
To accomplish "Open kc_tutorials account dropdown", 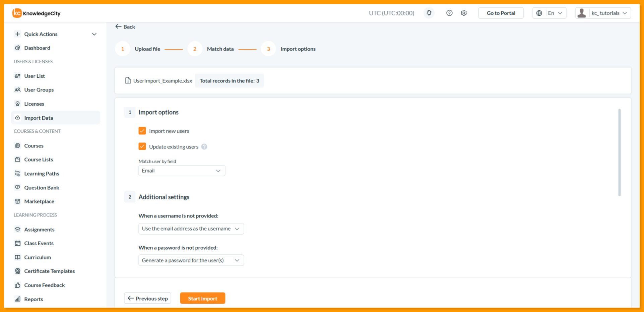I will coord(603,13).
